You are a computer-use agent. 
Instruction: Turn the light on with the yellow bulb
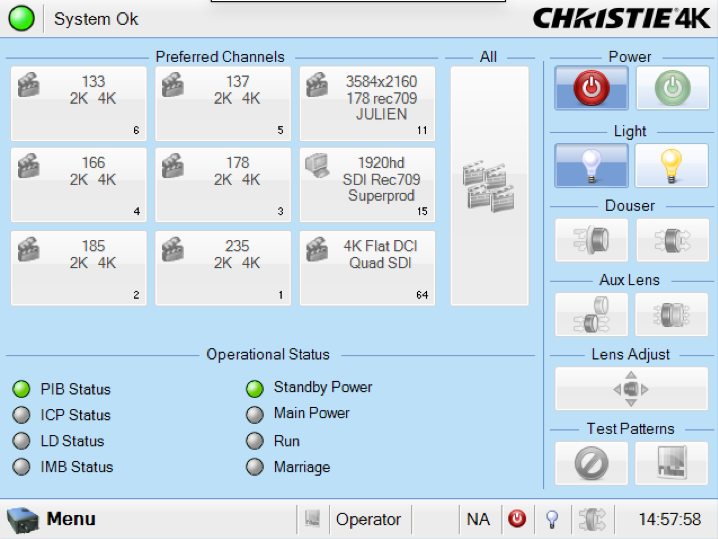point(672,166)
